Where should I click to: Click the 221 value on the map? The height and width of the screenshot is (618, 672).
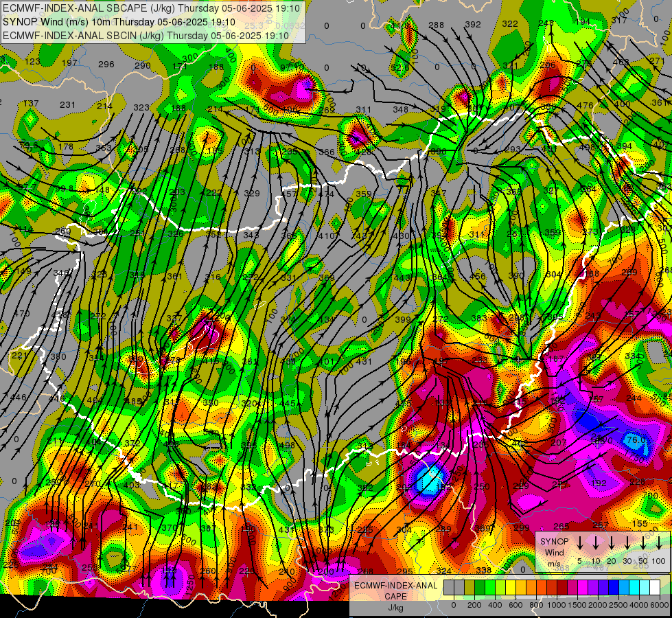coord(19,356)
